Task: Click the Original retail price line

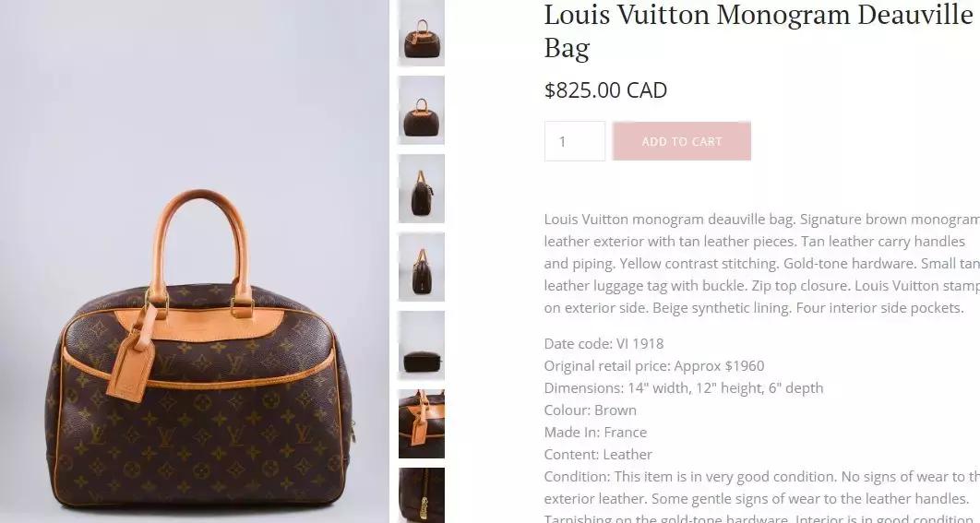Action: 653,365
